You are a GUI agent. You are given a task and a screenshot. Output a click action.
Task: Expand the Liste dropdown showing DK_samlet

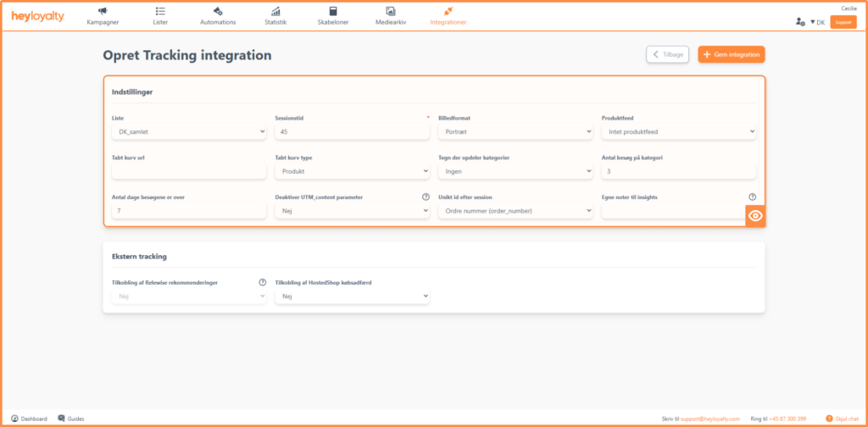click(x=188, y=132)
